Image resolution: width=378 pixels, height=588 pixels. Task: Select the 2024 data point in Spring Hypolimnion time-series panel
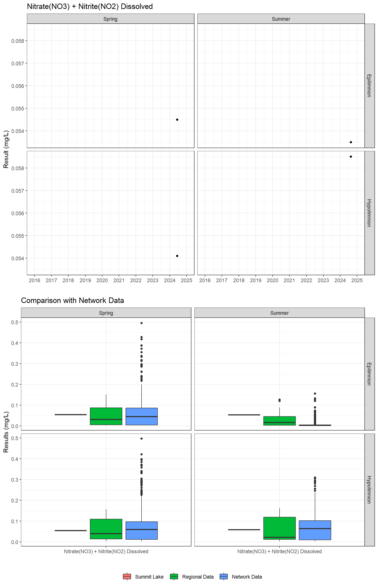pyautogui.click(x=177, y=256)
